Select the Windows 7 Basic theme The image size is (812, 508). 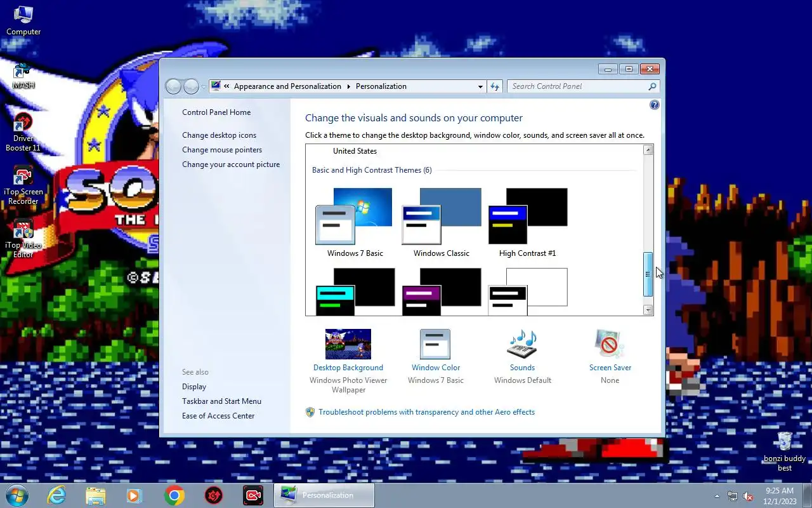355,222
